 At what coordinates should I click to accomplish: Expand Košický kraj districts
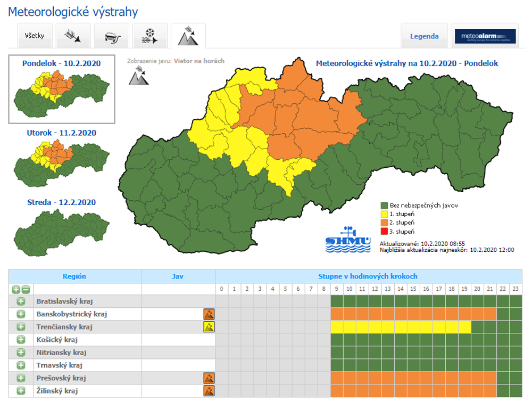(x=21, y=340)
